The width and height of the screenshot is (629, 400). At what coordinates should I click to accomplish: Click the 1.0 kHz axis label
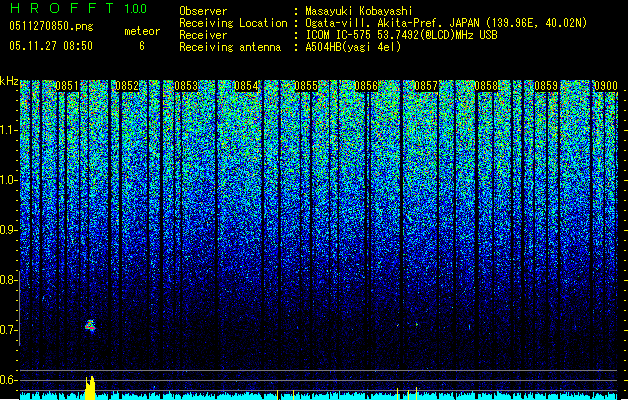click(9, 180)
